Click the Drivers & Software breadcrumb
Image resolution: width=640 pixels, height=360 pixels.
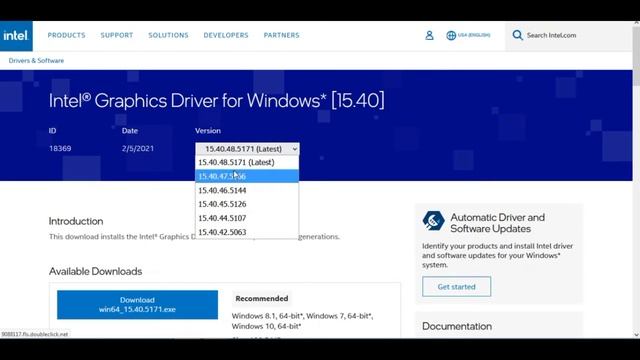[36, 60]
